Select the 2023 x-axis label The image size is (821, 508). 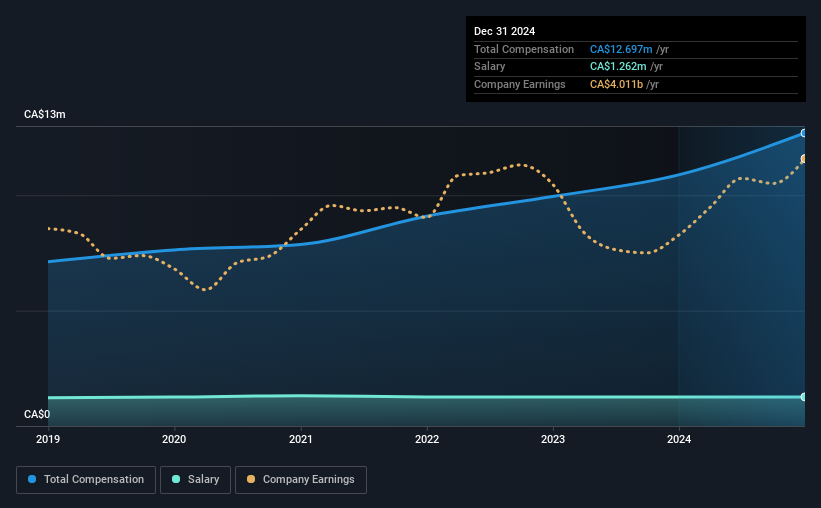click(553, 439)
